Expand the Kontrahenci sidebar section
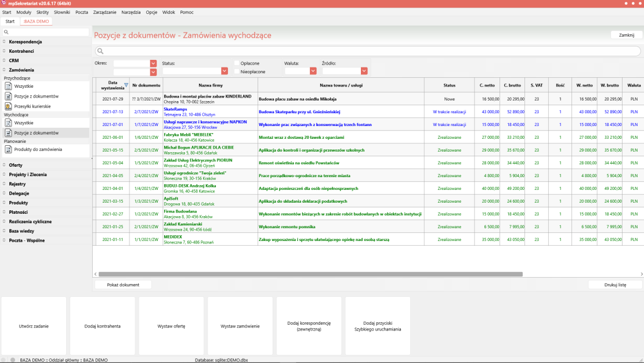The width and height of the screenshot is (644, 363). click(21, 51)
